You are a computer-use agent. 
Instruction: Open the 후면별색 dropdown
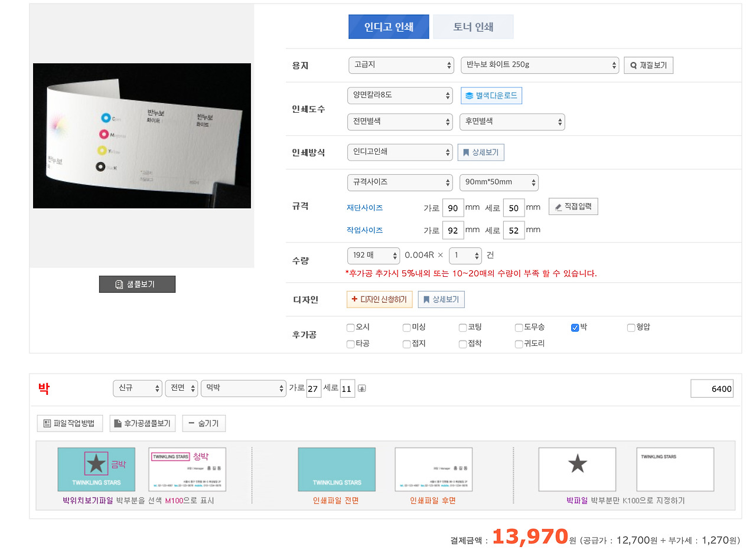[x=513, y=122]
